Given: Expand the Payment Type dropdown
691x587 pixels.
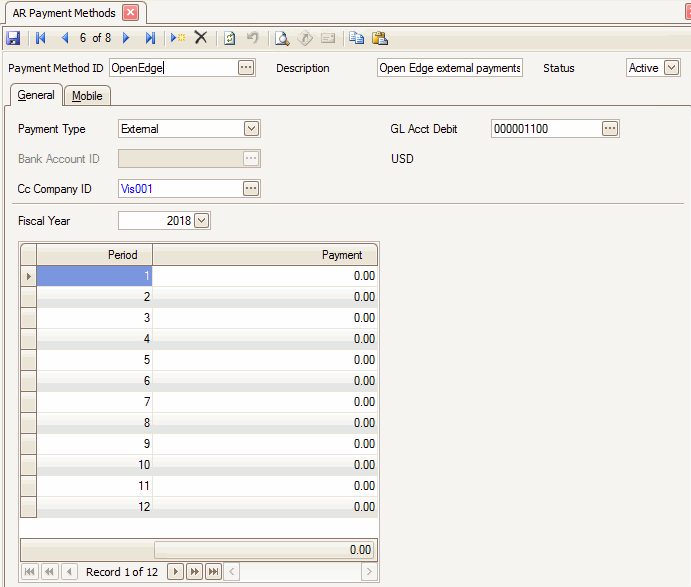Looking at the screenshot, I should click(251, 128).
